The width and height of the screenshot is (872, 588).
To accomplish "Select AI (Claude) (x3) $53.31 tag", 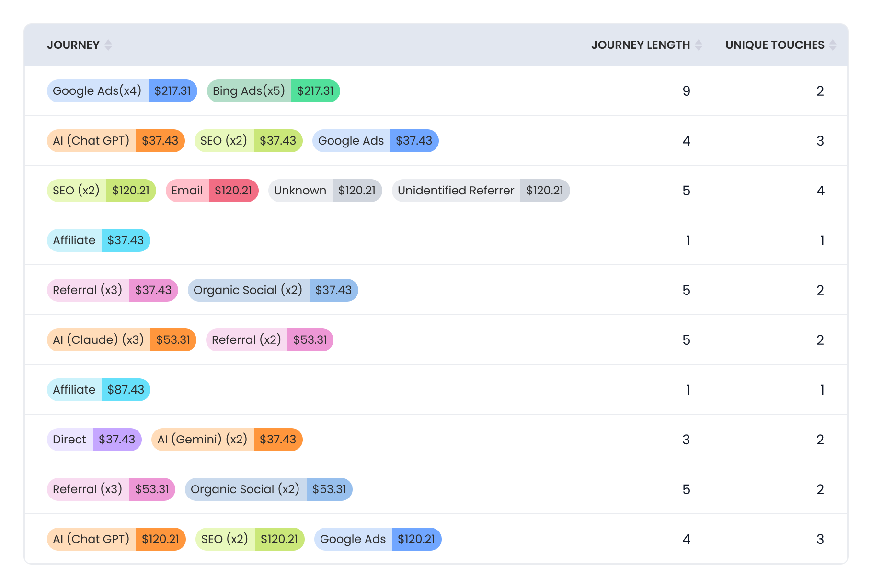I will (122, 340).
